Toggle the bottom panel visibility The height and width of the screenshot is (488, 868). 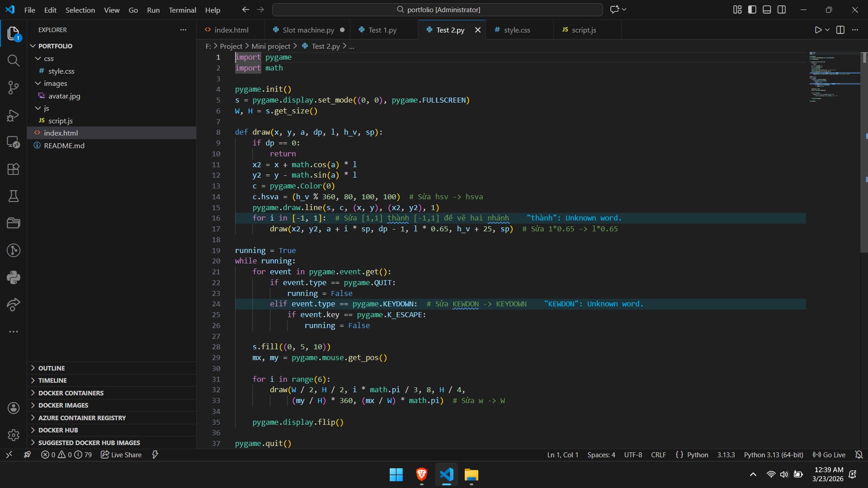coord(767,9)
